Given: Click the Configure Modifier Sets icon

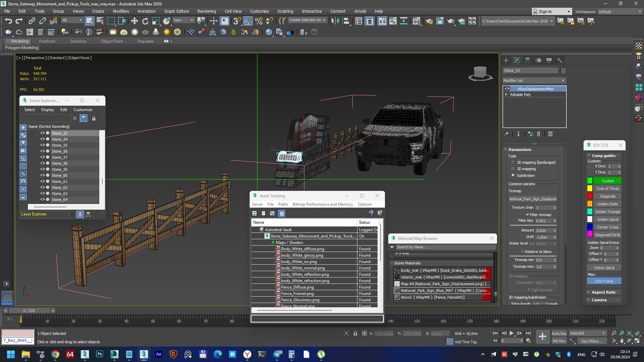Looking at the screenshot, I should point(550,134).
